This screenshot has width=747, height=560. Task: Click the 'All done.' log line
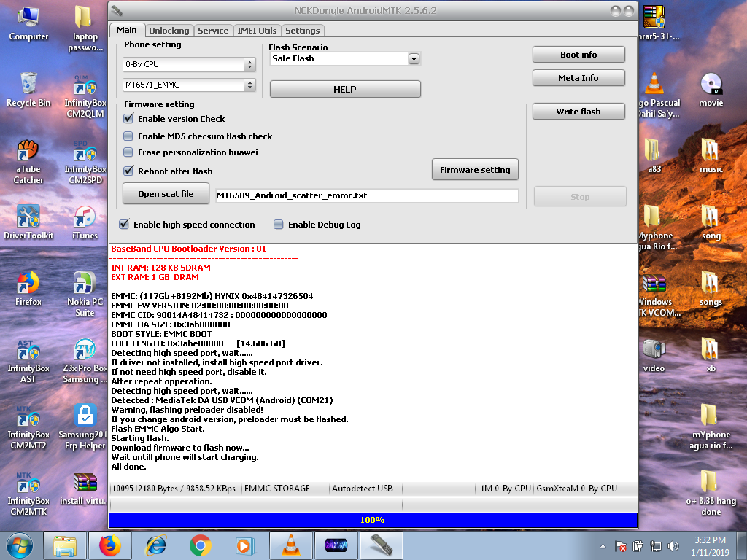pos(128,467)
